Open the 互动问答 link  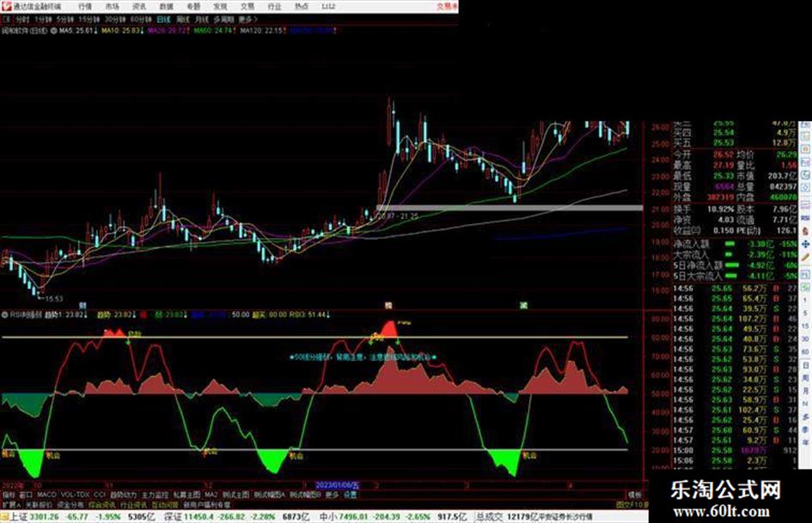(165, 505)
